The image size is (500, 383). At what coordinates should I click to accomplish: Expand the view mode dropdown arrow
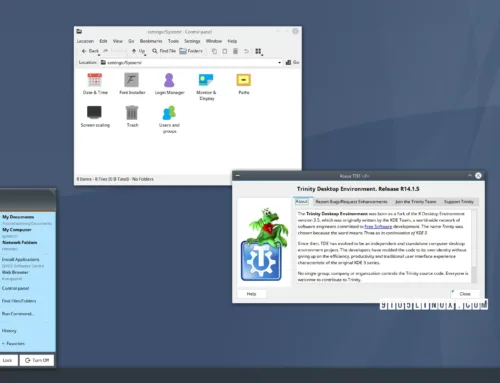(262, 55)
